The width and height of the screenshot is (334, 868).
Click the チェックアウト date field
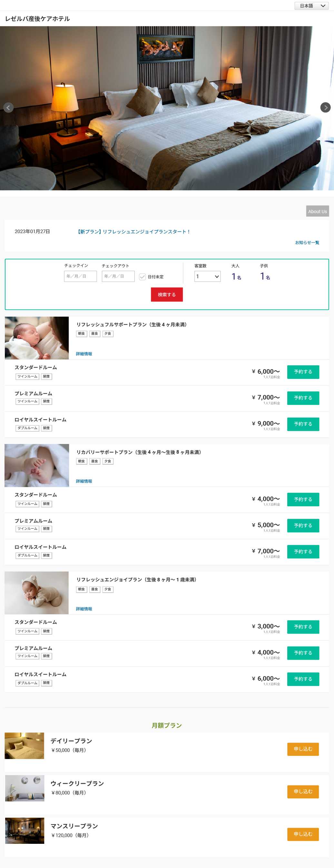pos(118,276)
